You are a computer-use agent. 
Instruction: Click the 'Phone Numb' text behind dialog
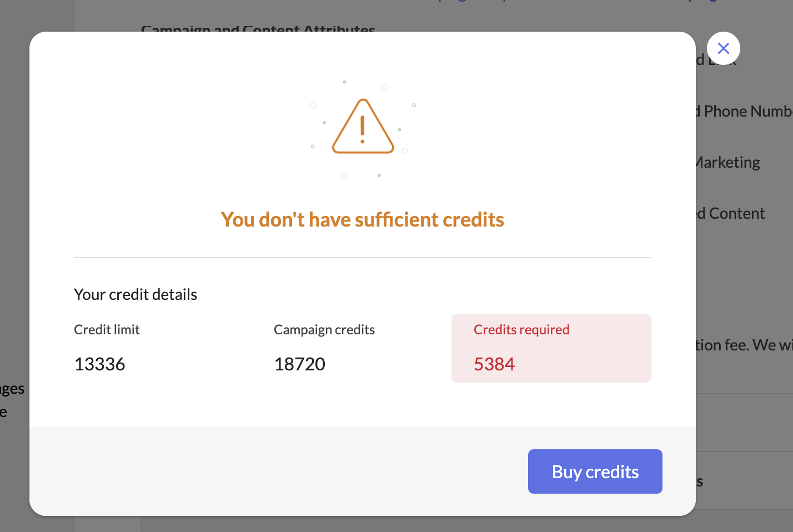[x=747, y=112]
